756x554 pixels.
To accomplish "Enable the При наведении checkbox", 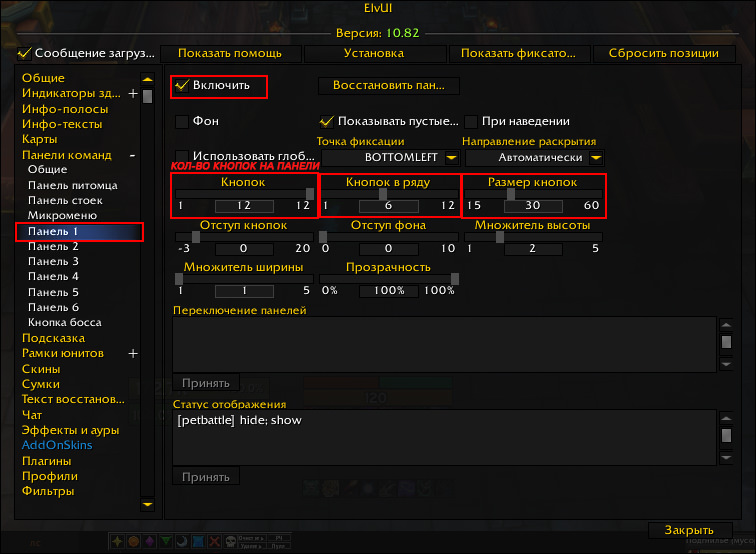I will (x=471, y=121).
